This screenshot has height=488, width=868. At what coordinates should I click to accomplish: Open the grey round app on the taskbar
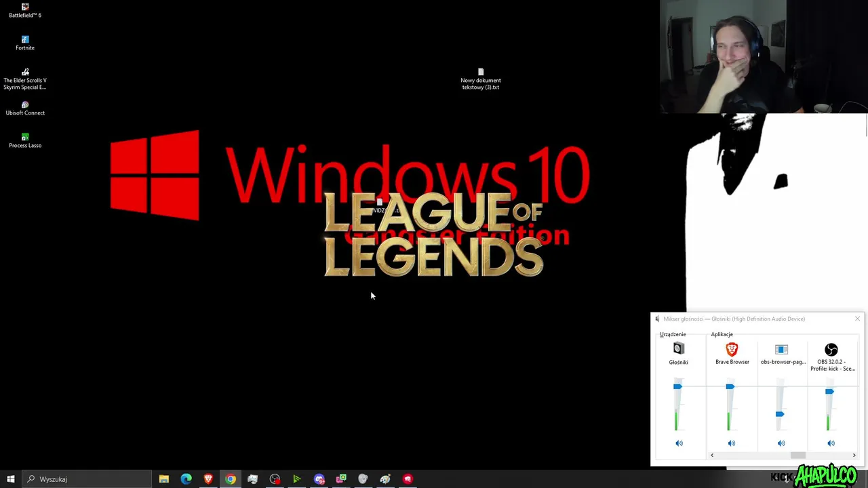pos(363,479)
